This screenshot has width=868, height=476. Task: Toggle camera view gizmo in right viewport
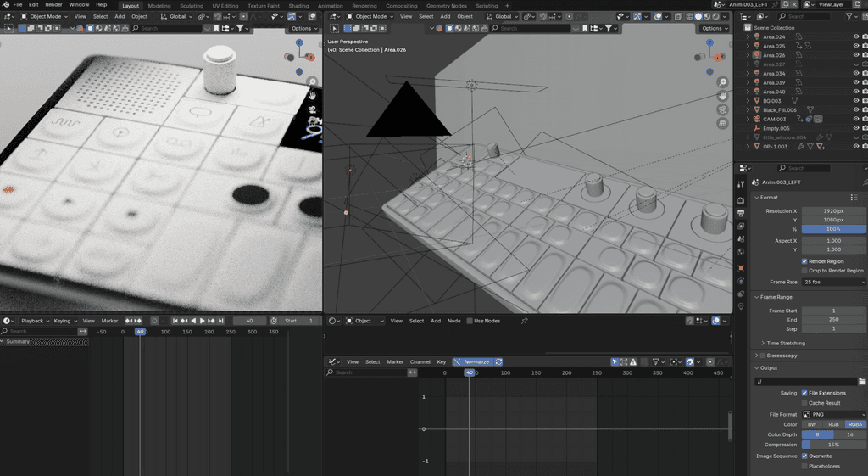pos(723,109)
